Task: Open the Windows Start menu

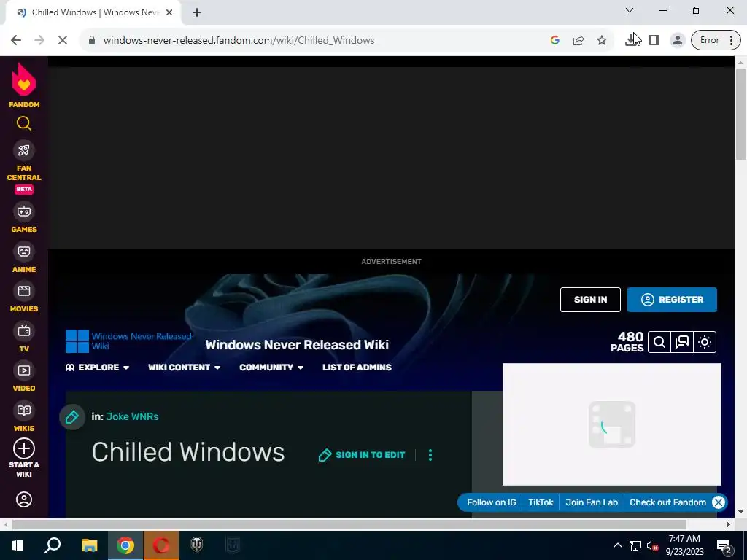Action: 18,545
